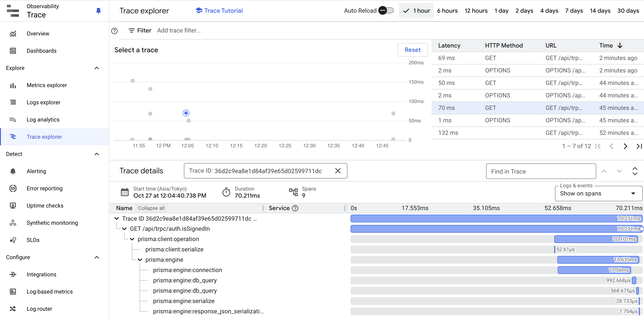This screenshot has height=320, width=644.
Task: Go to next page of traces
Action: point(625,146)
